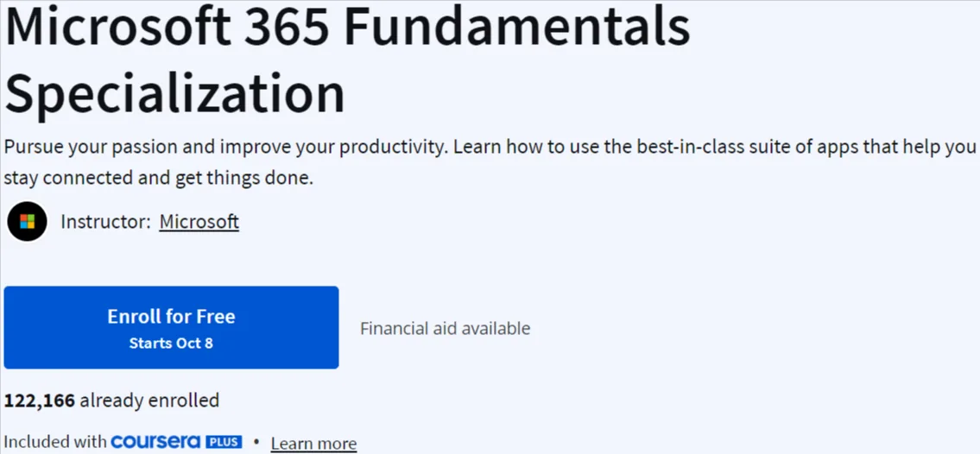Click the already enrolled text
This screenshot has width=980, height=454.
pos(149,400)
